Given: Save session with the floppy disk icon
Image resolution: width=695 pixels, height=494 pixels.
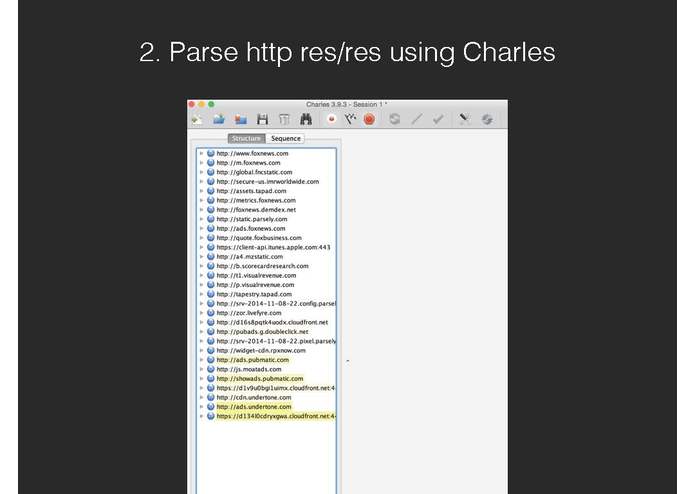Looking at the screenshot, I should click(262, 120).
